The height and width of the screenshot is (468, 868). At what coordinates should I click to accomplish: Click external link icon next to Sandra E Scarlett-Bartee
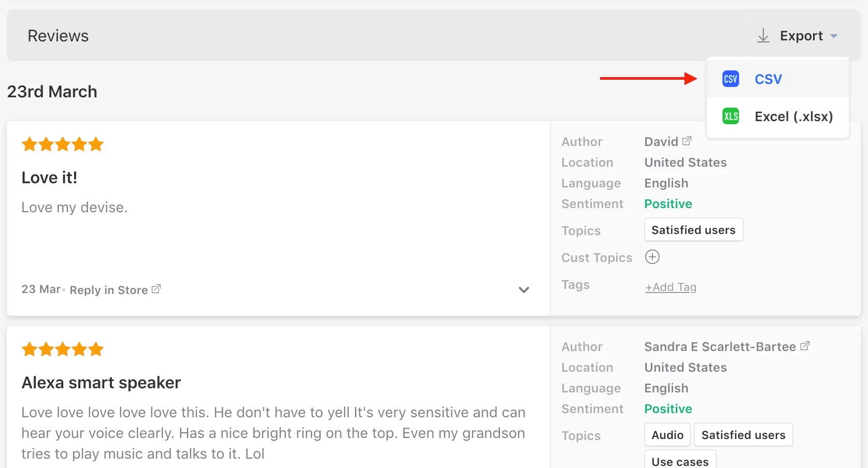click(805, 346)
